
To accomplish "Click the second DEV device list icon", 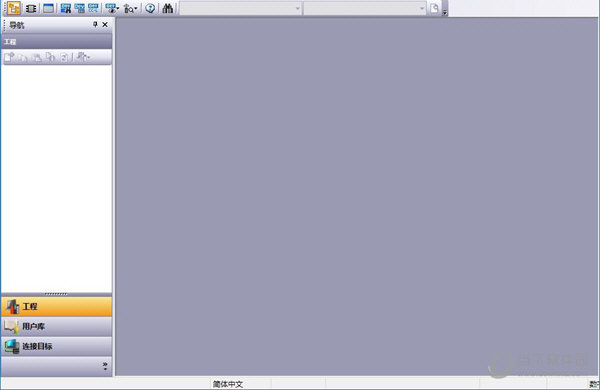I will click(80, 8).
